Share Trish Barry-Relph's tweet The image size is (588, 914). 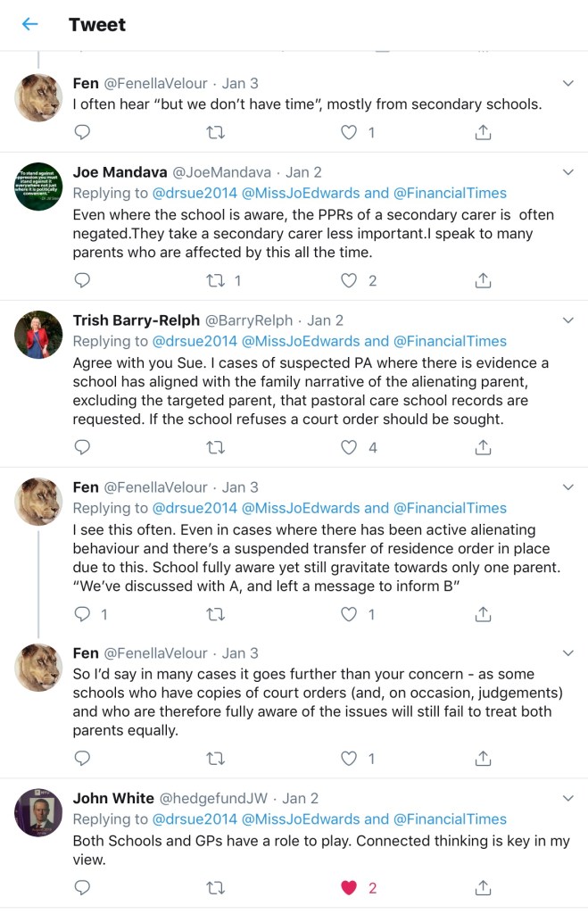point(483,448)
